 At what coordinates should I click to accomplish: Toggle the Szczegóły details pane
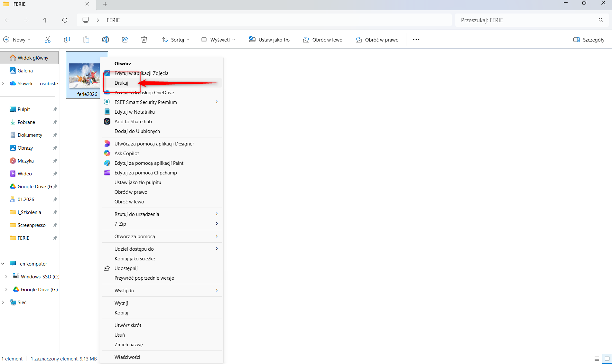click(x=589, y=40)
